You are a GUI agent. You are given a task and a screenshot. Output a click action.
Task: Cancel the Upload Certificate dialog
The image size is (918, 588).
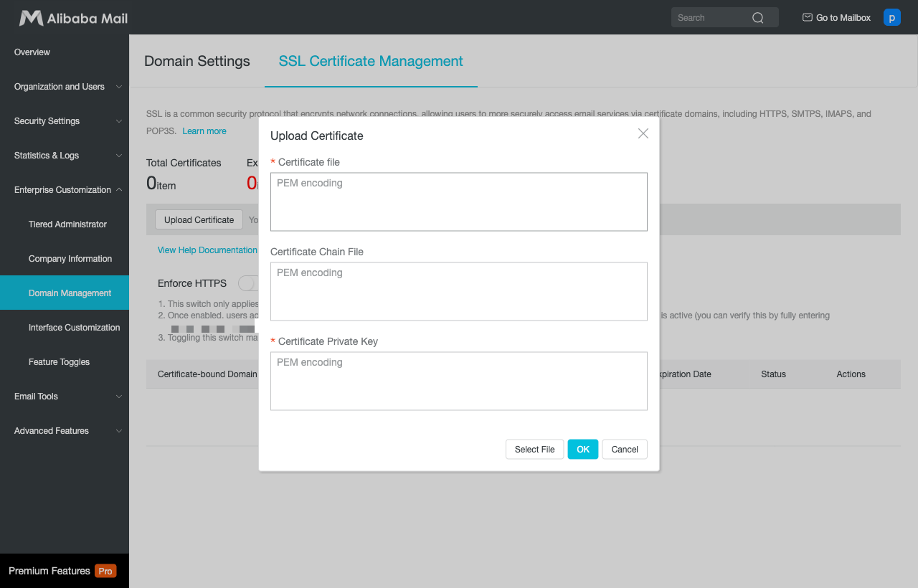(x=625, y=450)
